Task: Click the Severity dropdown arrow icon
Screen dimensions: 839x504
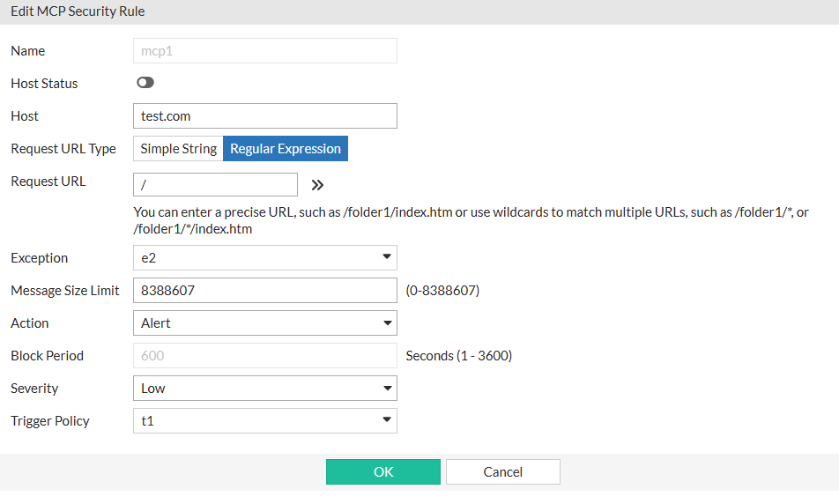Action: (387, 388)
